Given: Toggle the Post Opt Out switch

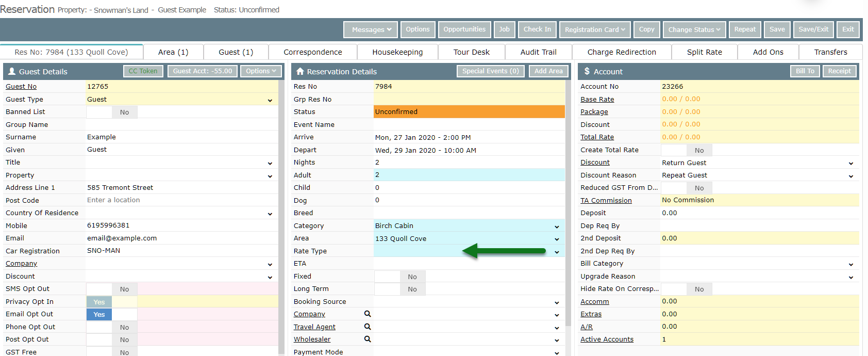Looking at the screenshot, I should 112,339.
